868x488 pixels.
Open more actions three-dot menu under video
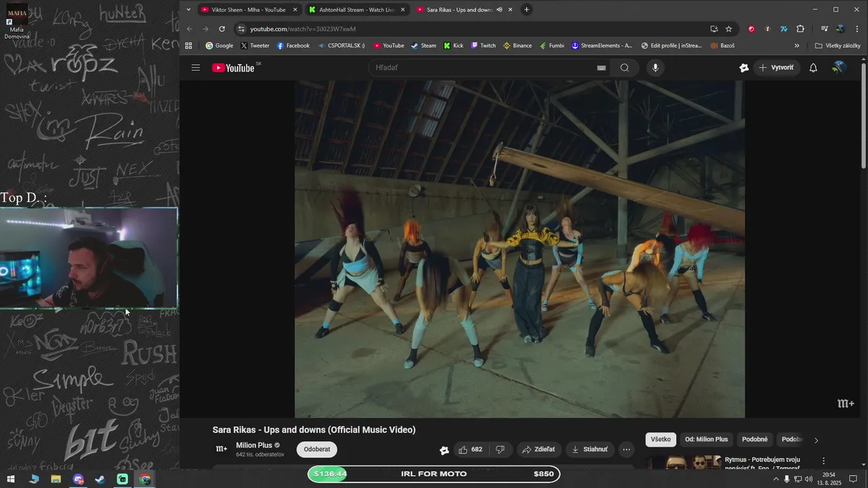coord(627,449)
